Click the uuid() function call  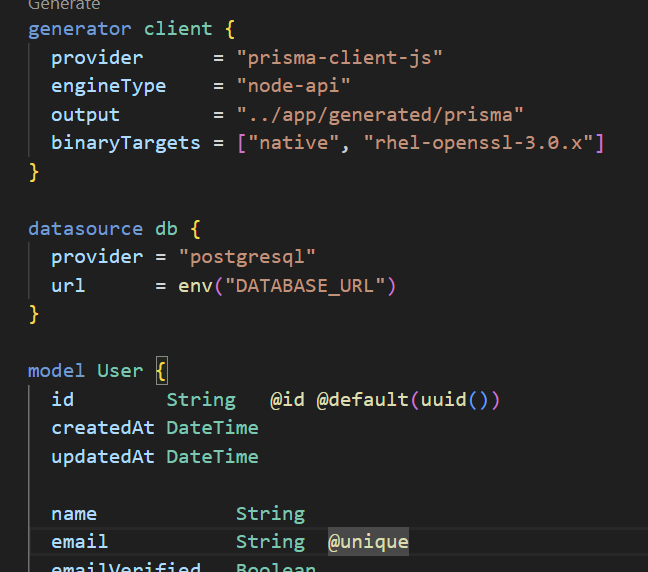[x=455, y=400]
